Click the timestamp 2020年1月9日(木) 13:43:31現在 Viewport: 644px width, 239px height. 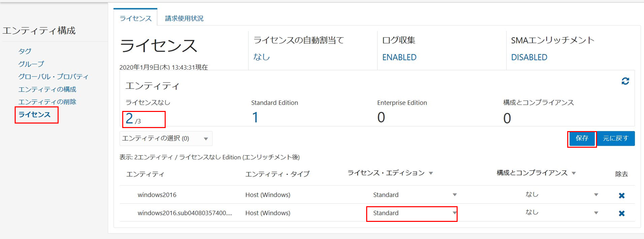164,67
